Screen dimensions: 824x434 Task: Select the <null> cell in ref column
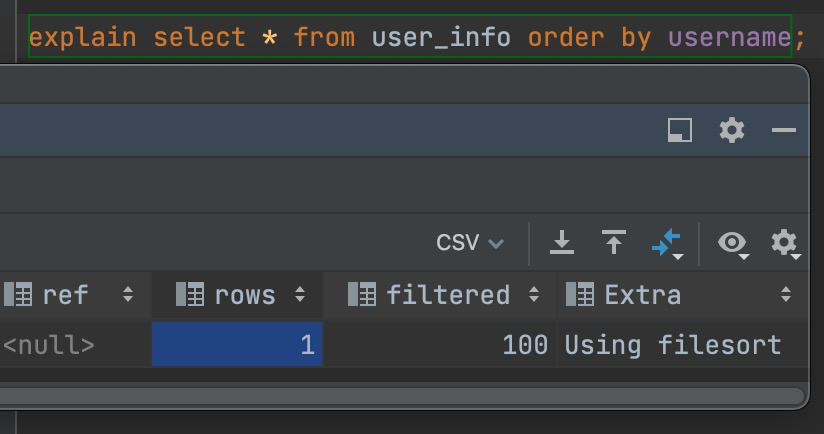click(48, 345)
